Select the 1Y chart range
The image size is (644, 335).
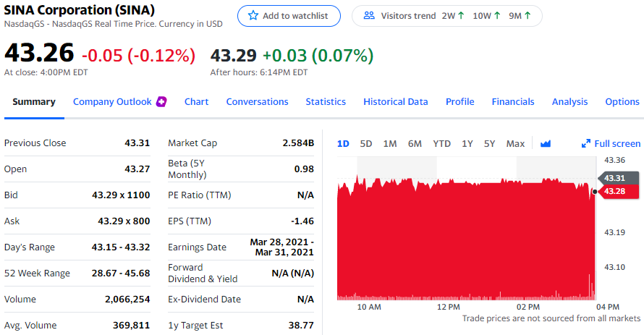(x=467, y=144)
